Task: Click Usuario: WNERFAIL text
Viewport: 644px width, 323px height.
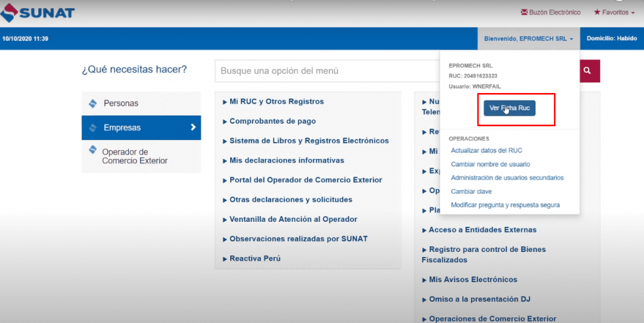Action: 474,87
